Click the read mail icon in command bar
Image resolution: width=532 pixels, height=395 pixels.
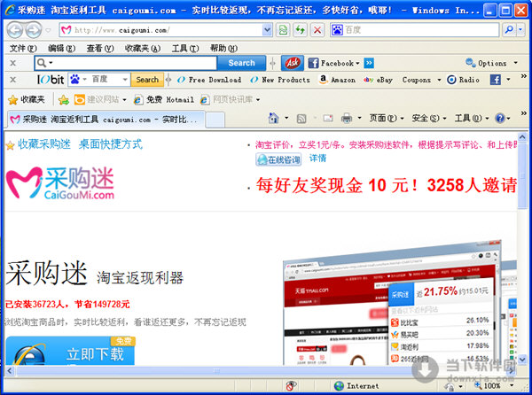pyautogui.click(x=328, y=118)
